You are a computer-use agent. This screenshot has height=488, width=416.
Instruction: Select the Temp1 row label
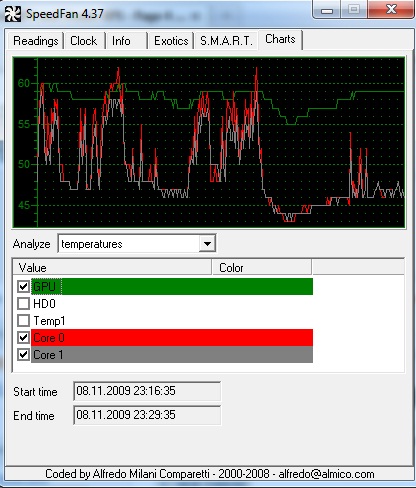[49, 321]
